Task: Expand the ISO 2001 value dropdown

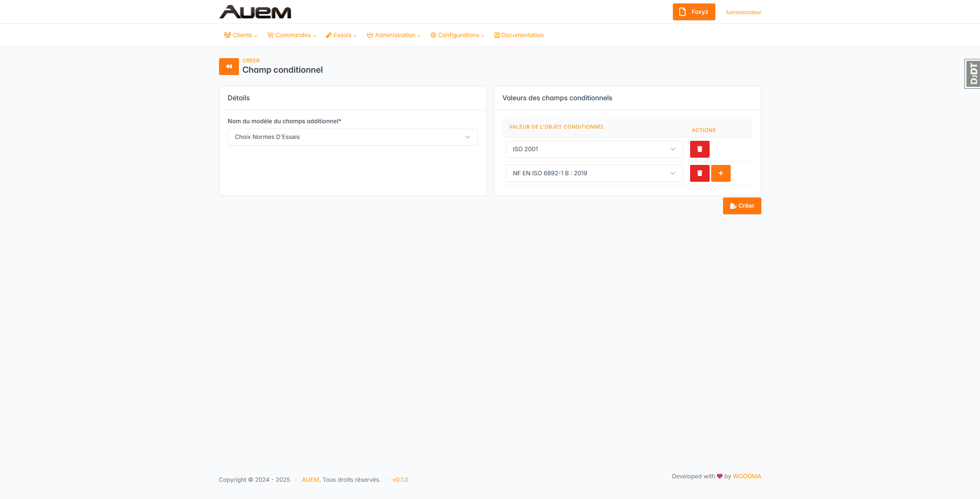Action: [594, 149]
